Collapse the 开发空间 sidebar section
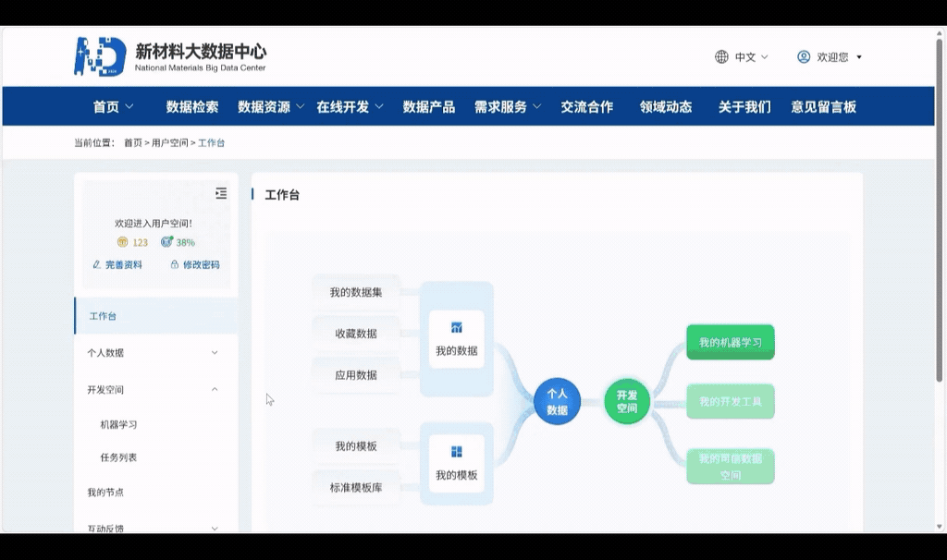 click(x=105, y=389)
